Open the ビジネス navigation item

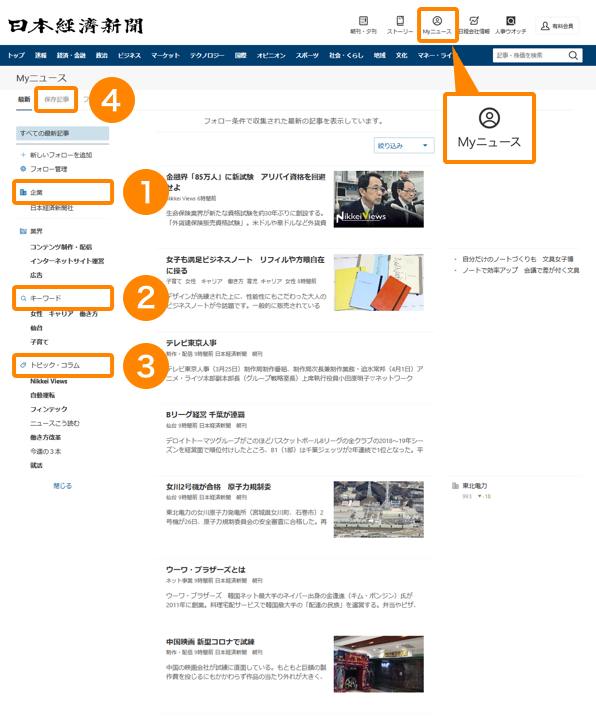pyautogui.click(x=129, y=55)
